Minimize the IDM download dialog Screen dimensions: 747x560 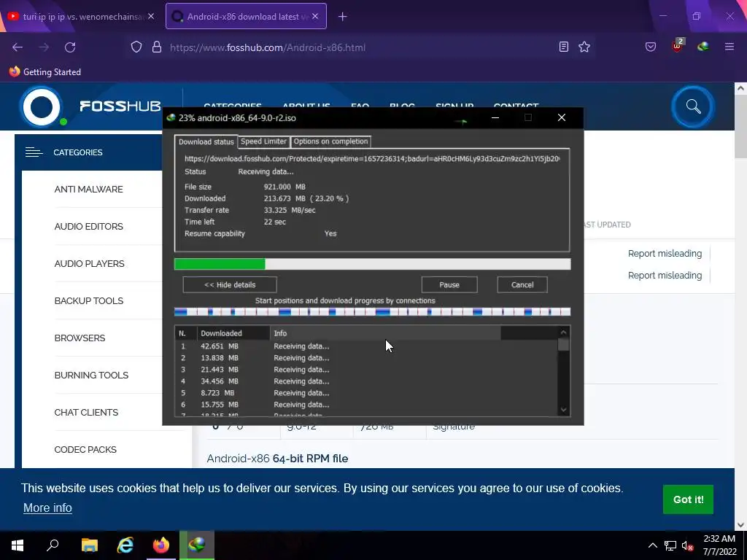coord(495,117)
